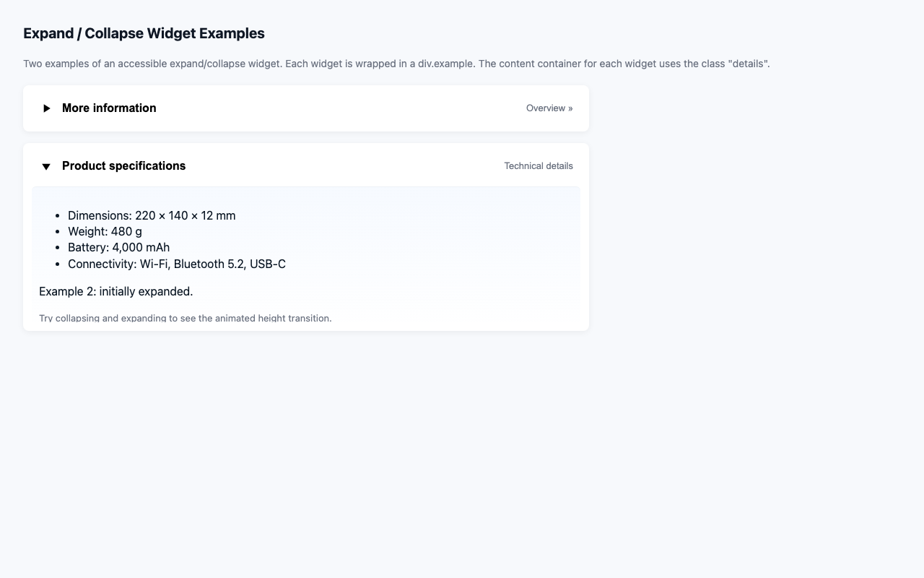Click the introductory paragraph text
This screenshot has width=924, height=578.
click(x=397, y=64)
